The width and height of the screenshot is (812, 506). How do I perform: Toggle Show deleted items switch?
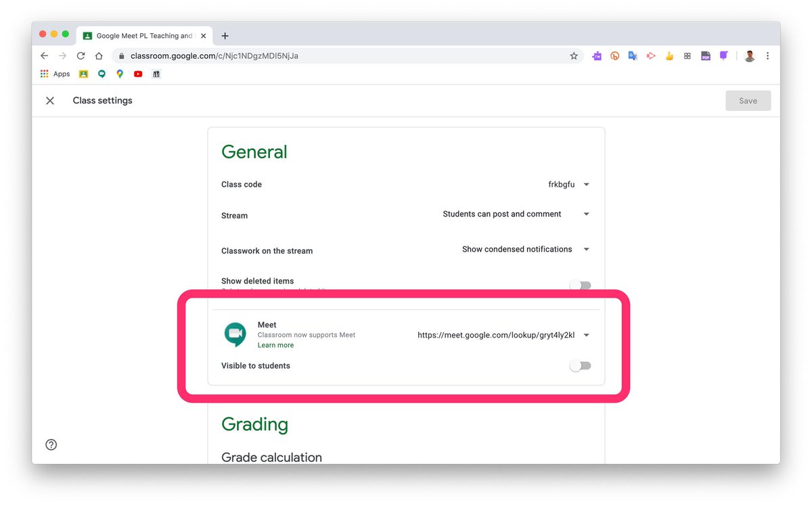[x=580, y=285]
